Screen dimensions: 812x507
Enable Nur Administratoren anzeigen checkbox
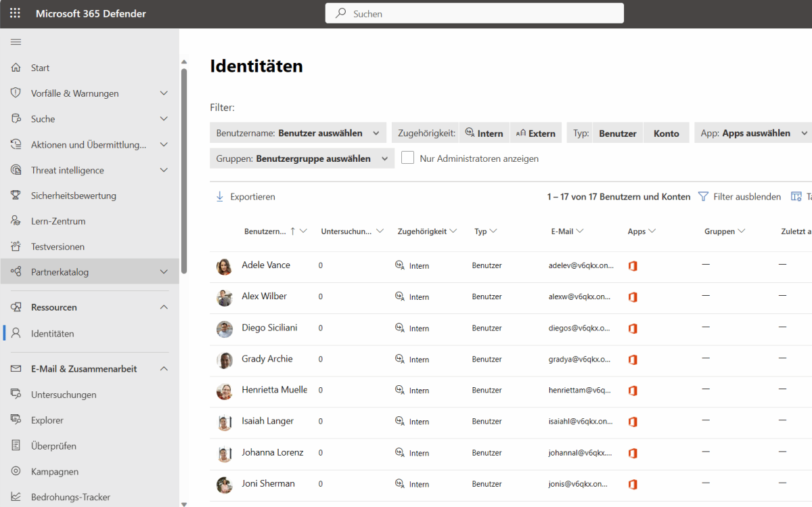(407, 158)
